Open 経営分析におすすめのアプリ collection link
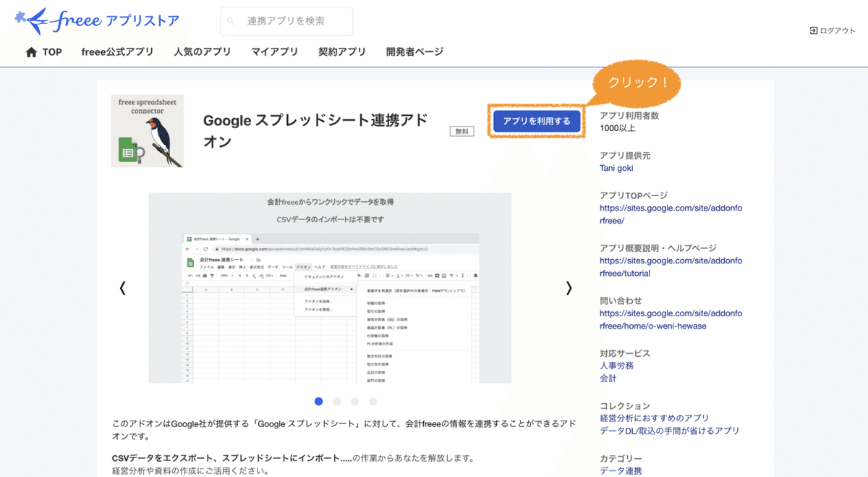The image size is (868, 477). 654,418
